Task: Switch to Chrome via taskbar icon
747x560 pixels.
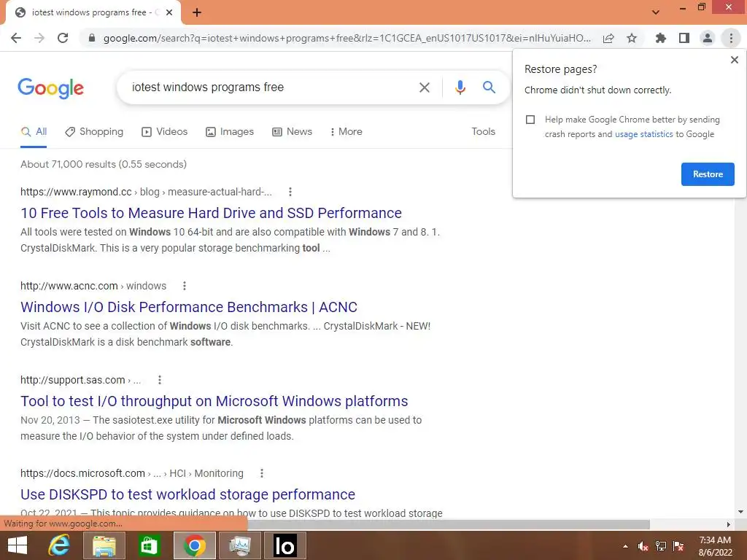Action: click(194, 545)
